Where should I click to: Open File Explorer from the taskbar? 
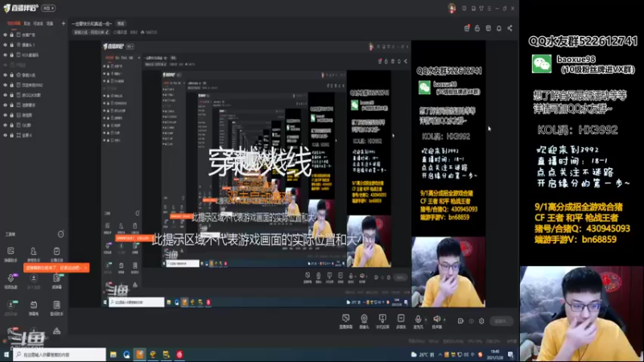(114, 355)
